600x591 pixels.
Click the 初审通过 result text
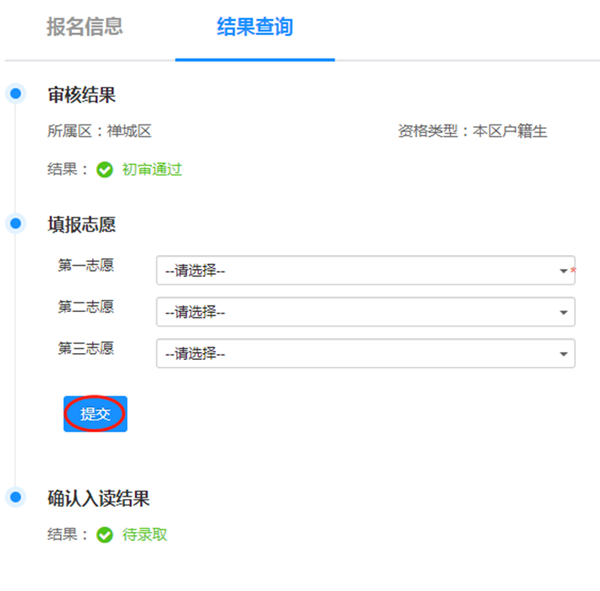(x=152, y=170)
